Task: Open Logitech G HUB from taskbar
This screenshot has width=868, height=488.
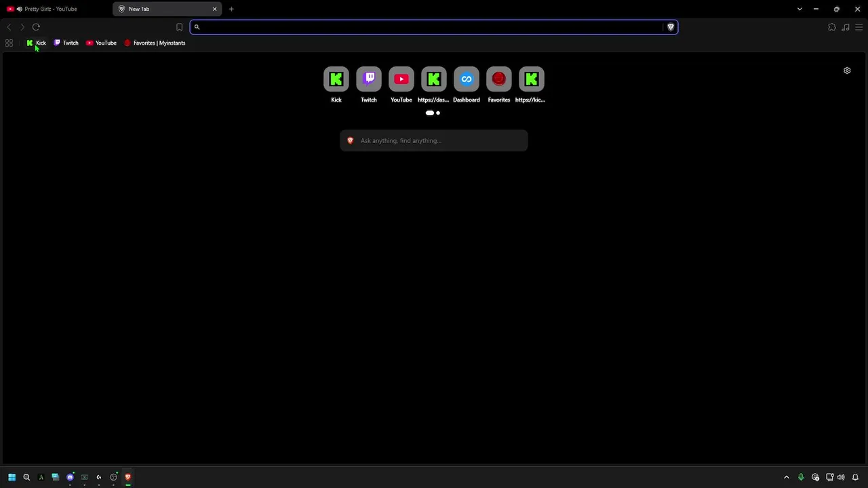Action: click(98, 477)
